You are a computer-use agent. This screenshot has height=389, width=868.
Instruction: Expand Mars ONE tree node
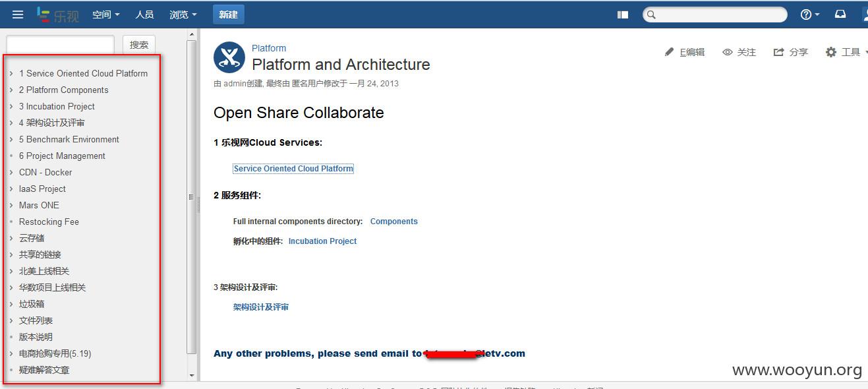[11, 205]
